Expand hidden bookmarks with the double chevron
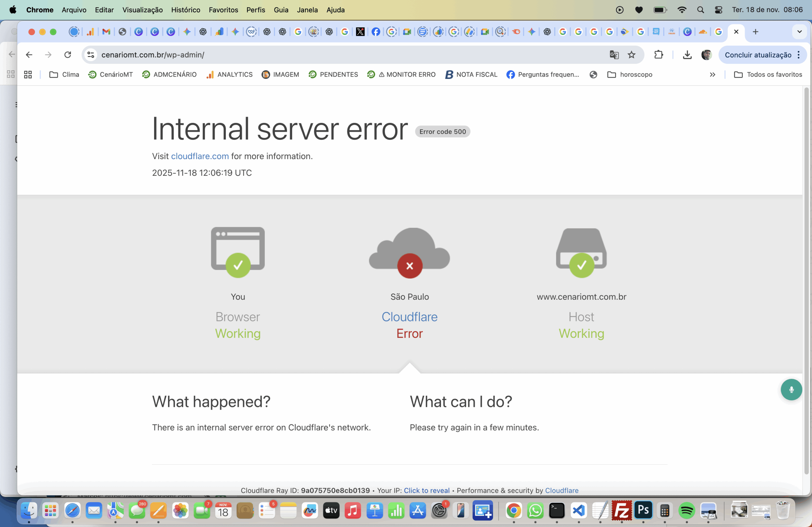 (712, 75)
